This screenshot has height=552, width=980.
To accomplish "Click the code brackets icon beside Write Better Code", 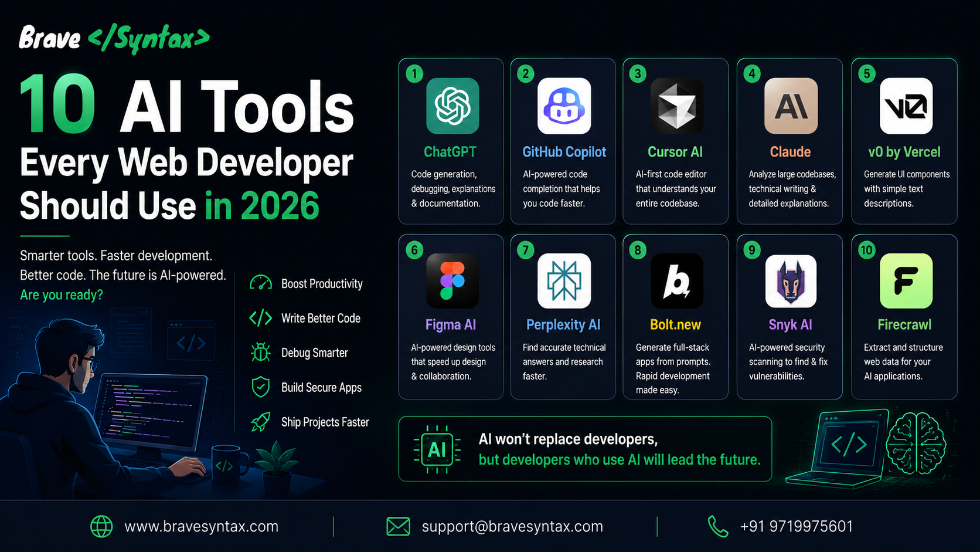I will pos(261,318).
